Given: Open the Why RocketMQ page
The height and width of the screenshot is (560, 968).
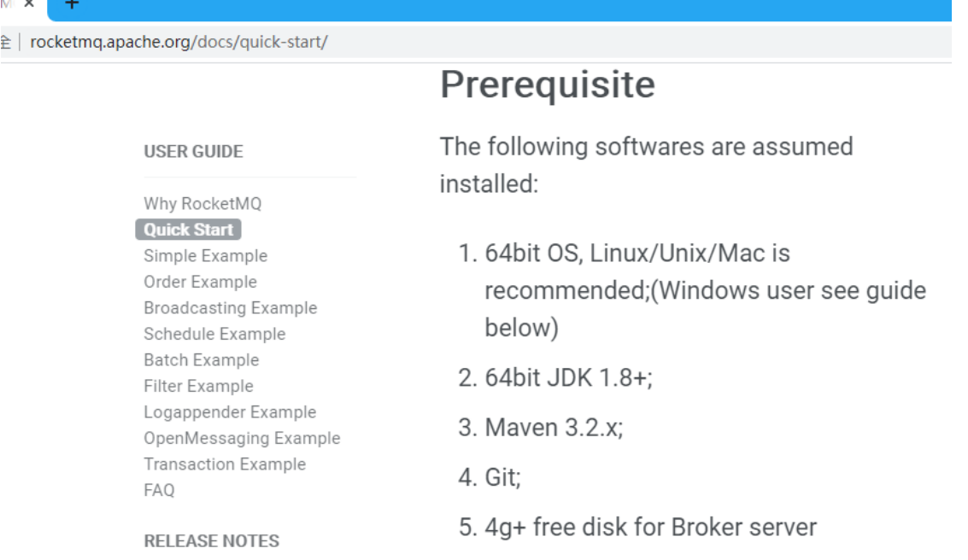Looking at the screenshot, I should [x=202, y=203].
